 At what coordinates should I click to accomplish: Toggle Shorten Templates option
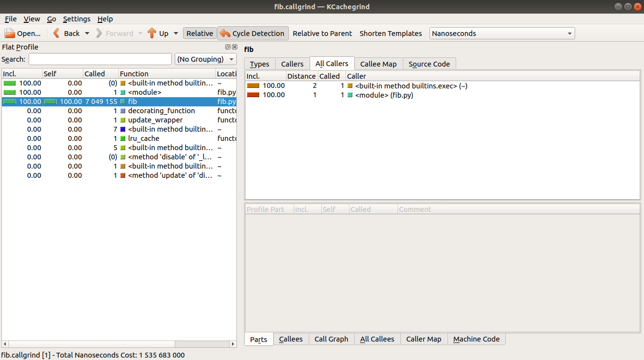[391, 34]
